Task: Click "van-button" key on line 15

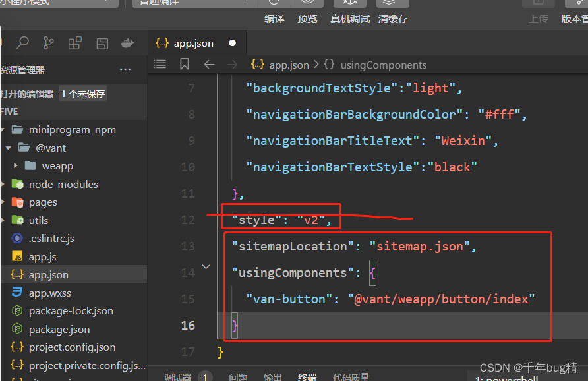Action: (289, 299)
